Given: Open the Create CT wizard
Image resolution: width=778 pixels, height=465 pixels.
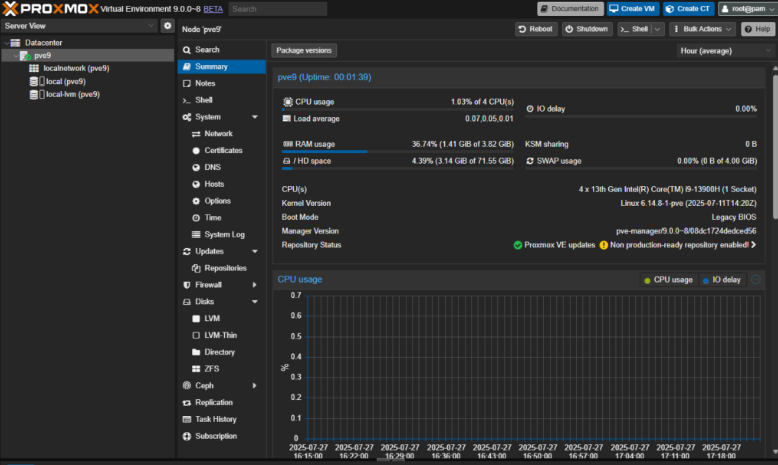Looking at the screenshot, I should click(688, 9).
